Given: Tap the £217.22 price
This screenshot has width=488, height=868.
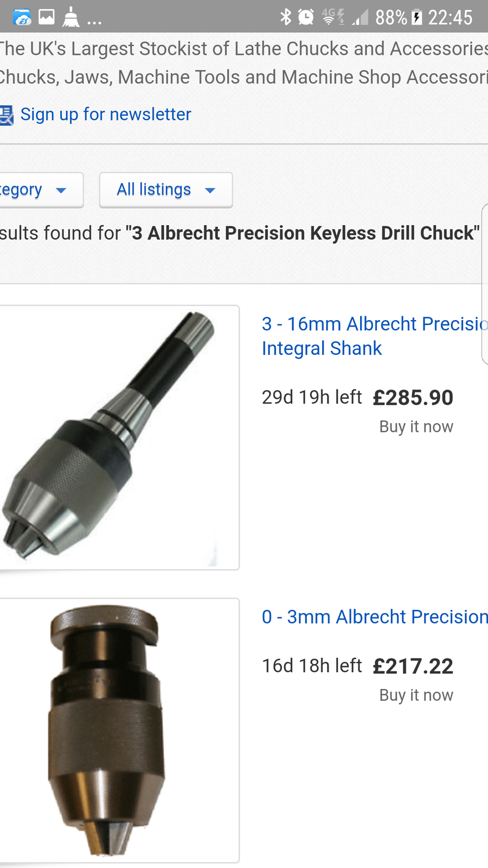Looking at the screenshot, I should pos(413,666).
